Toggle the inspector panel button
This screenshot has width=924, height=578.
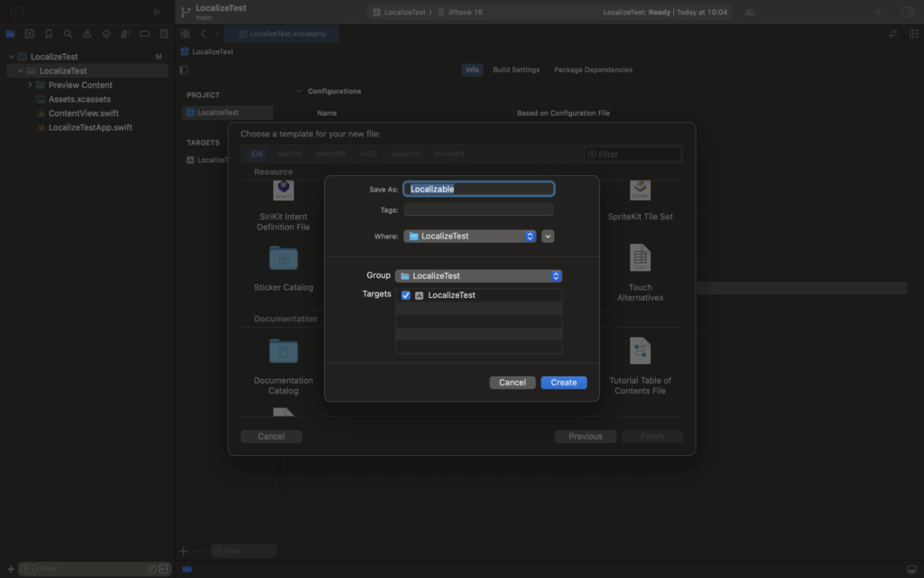click(908, 12)
